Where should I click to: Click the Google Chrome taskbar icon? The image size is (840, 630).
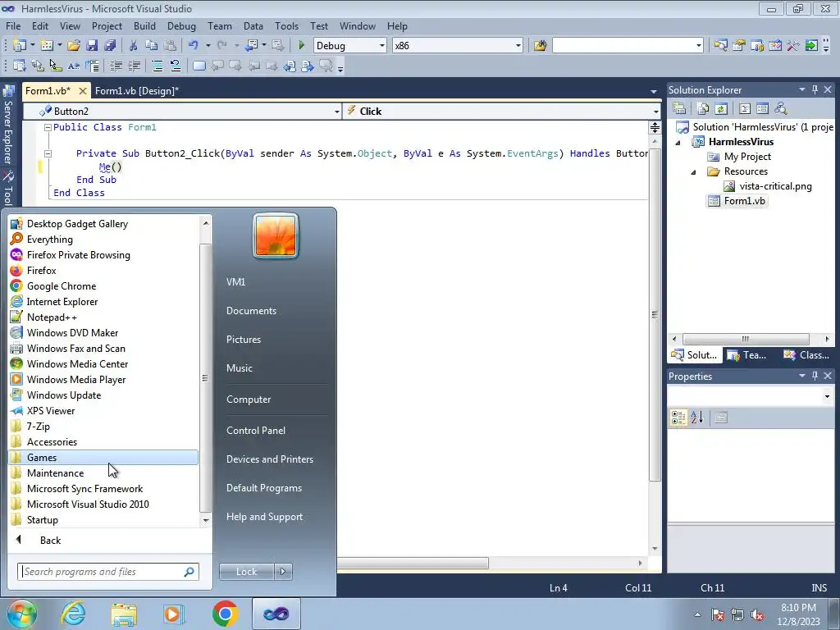(x=225, y=614)
